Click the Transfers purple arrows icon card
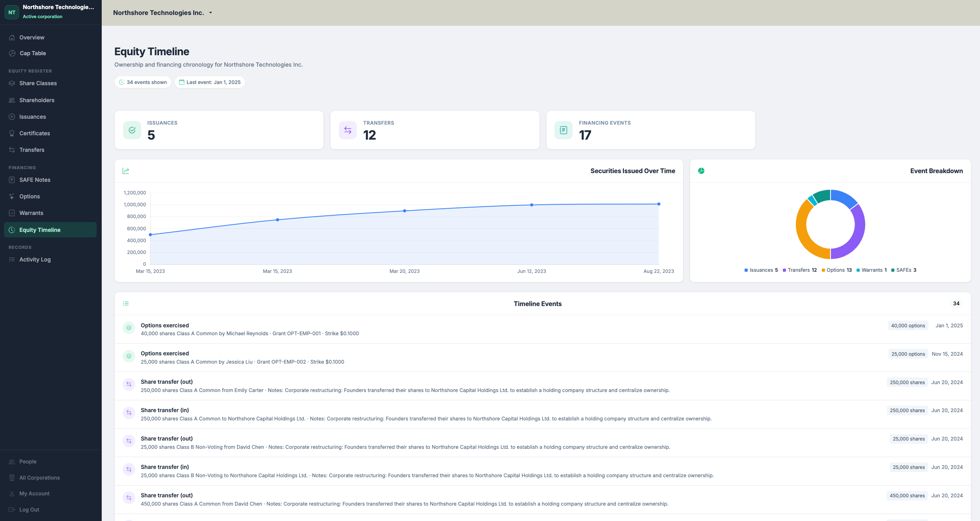 pos(347,130)
